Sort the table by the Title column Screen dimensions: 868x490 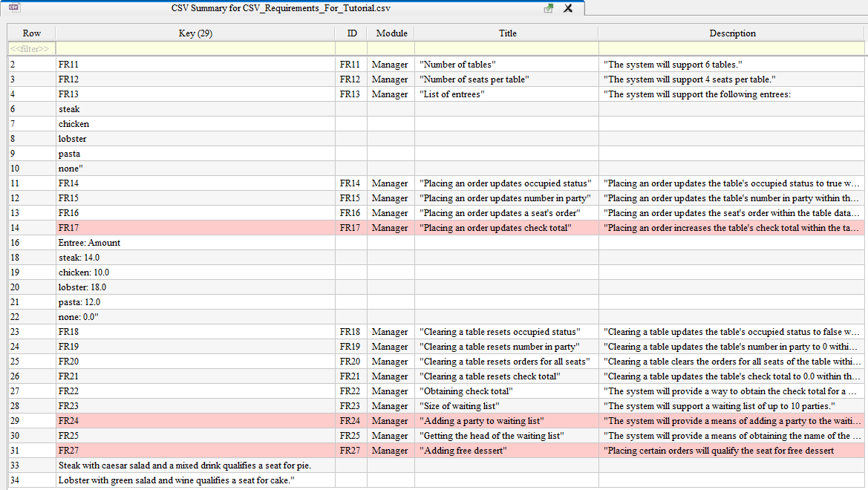tap(507, 33)
